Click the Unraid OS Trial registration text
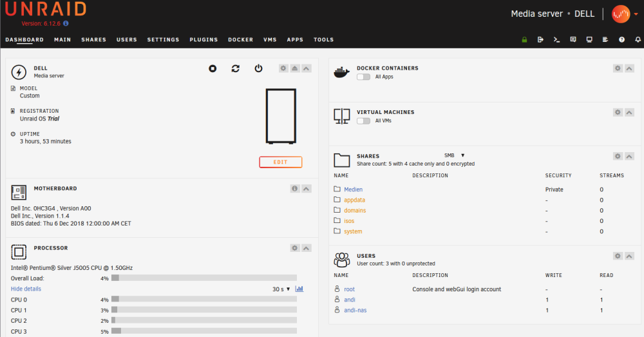Image resolution: width=644 pixels, height=337 pixels. click(x=39, y=119)
